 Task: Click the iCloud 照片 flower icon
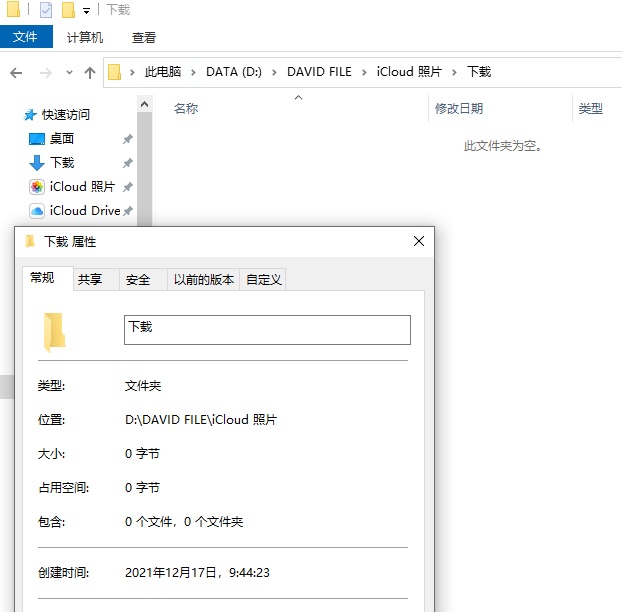[x=37, y=187]
